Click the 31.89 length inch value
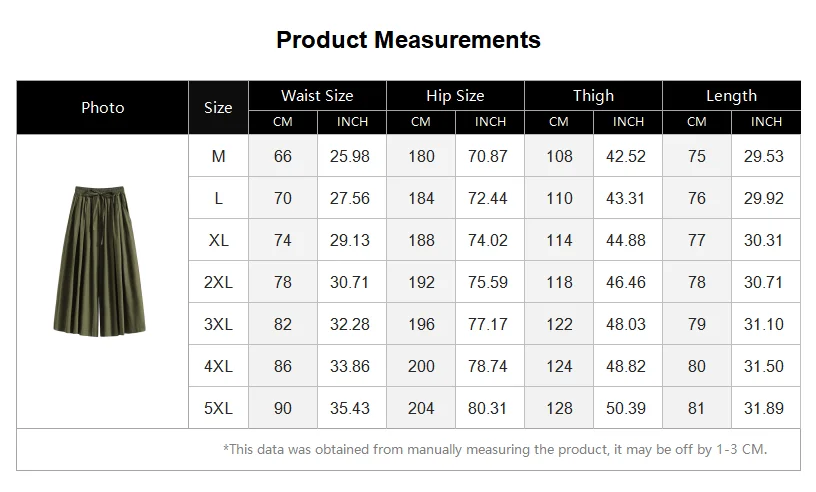The image size is (816, 492). tap(763, 408)
